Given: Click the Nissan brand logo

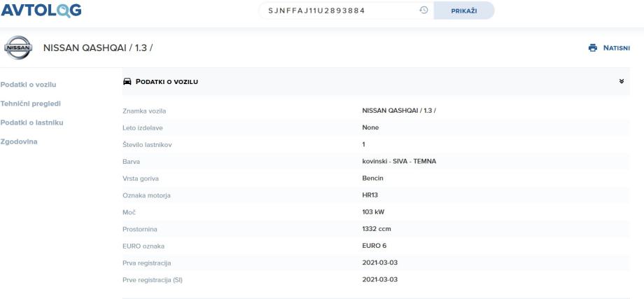Looking at the screenshot, I should (x=18, y=48).
